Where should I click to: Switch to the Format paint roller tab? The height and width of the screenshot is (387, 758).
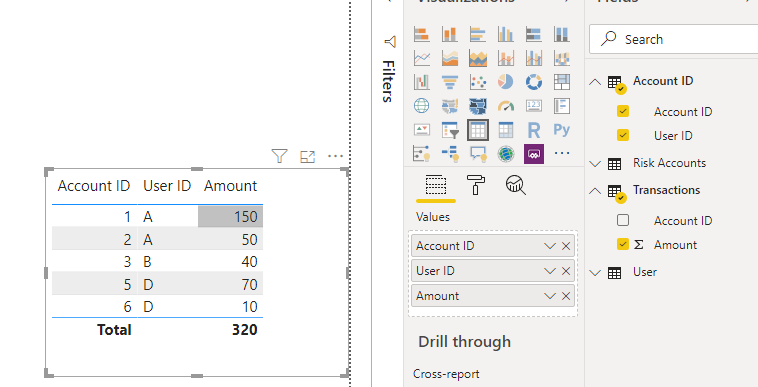(476, 185)
